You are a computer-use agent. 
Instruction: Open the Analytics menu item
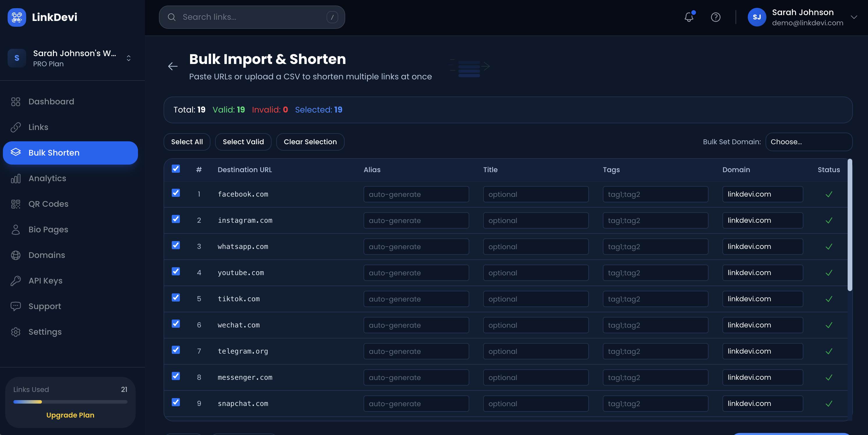[70, 179]
